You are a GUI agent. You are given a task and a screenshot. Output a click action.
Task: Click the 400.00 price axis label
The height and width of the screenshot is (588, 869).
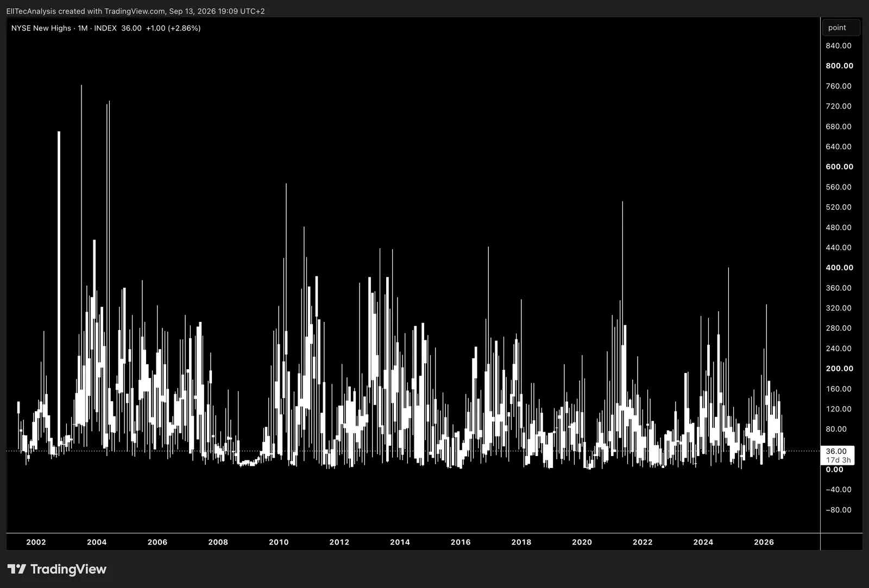(x=840, y=268)
